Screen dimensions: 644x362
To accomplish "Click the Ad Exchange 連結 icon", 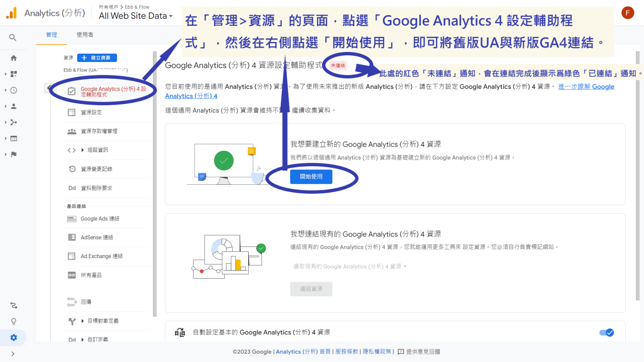I will pyautogui.click(x=72, y=256).
